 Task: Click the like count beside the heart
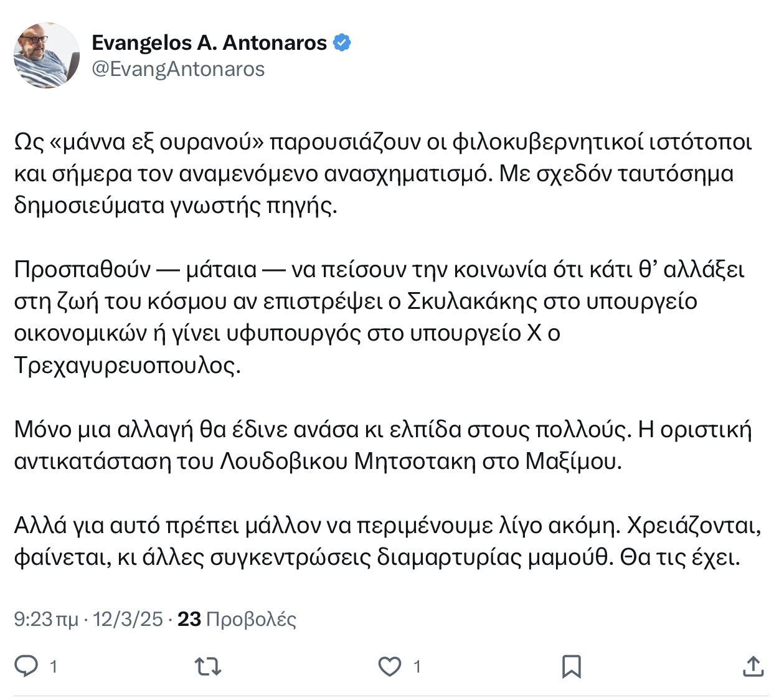pyautogui.click(x=417, y=667)
